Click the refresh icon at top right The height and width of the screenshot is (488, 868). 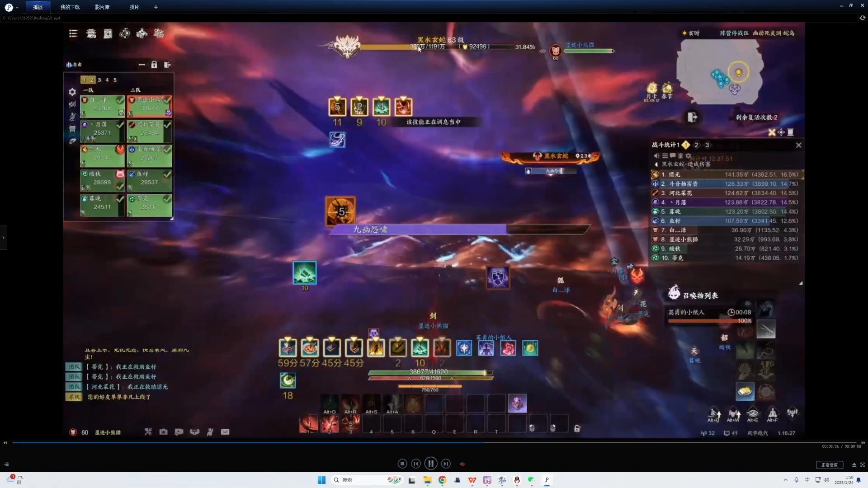(862, 18)
